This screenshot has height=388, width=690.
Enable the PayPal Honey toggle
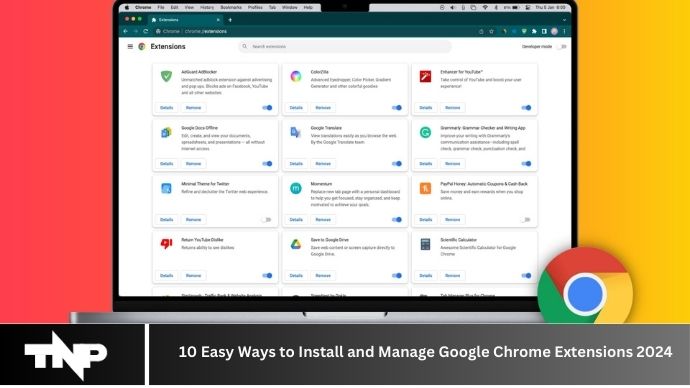(526, 220)
